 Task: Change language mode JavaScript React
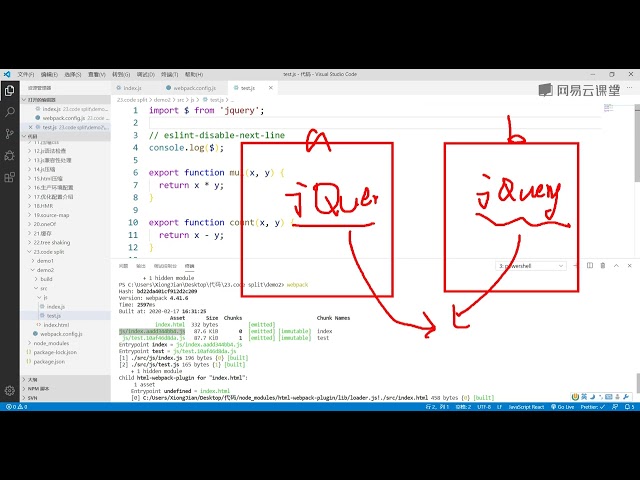(x=526, y=407)
